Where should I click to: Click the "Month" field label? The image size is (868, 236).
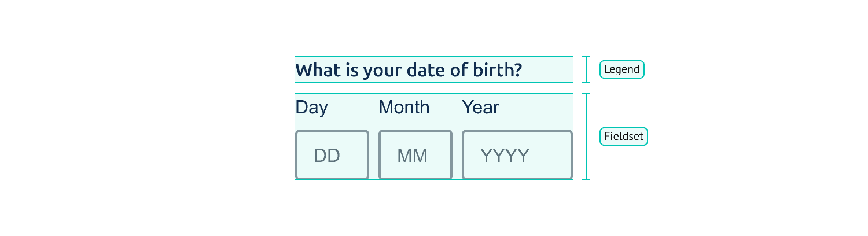click(x=404, y=108)
